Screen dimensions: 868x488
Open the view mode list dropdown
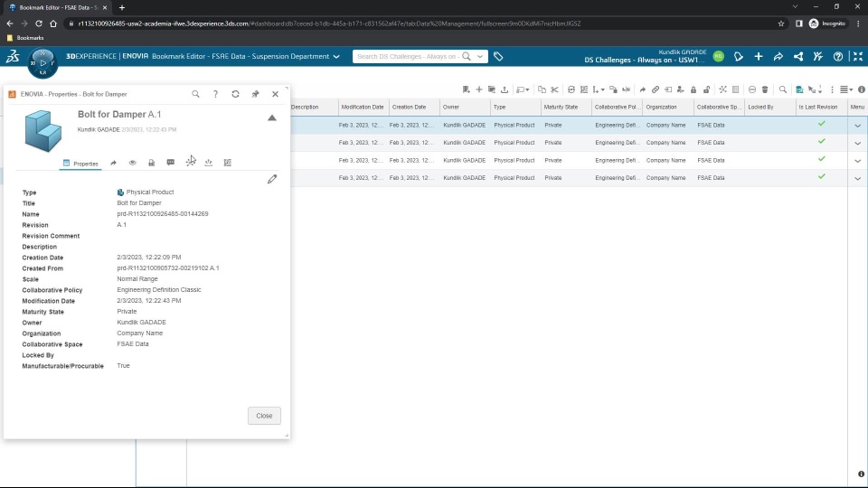(x=846, y=89)
